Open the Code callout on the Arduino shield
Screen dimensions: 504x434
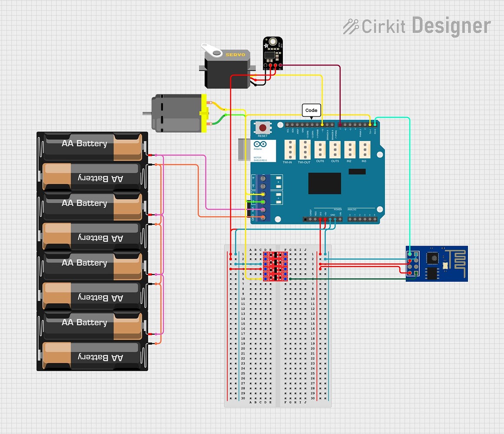[311, 110]
